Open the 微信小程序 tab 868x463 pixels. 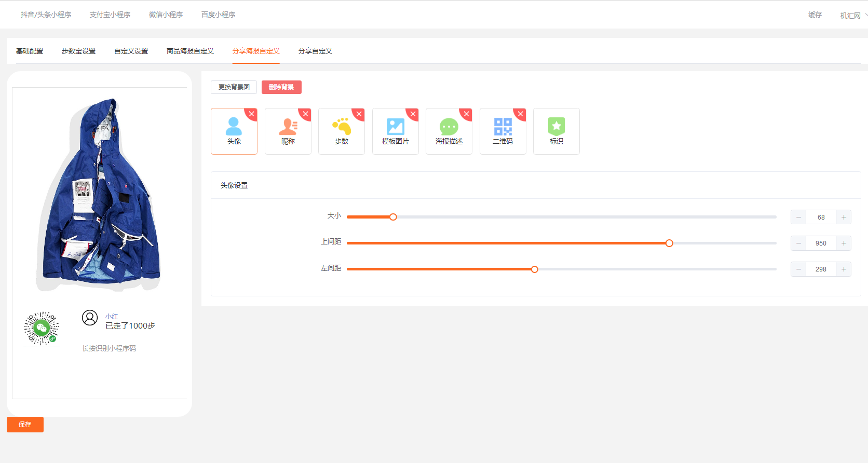coord(166,15)
